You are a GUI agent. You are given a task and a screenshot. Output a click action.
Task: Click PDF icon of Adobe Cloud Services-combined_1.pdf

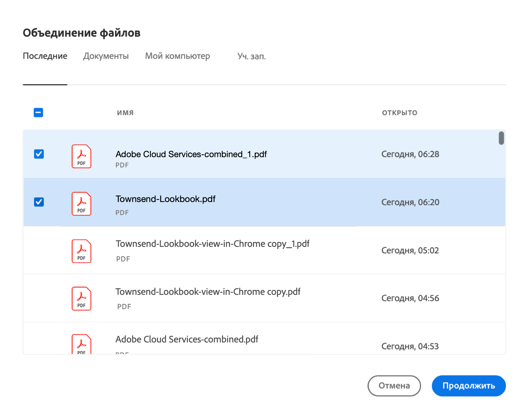pyautogui.click(x=81, y=156)
